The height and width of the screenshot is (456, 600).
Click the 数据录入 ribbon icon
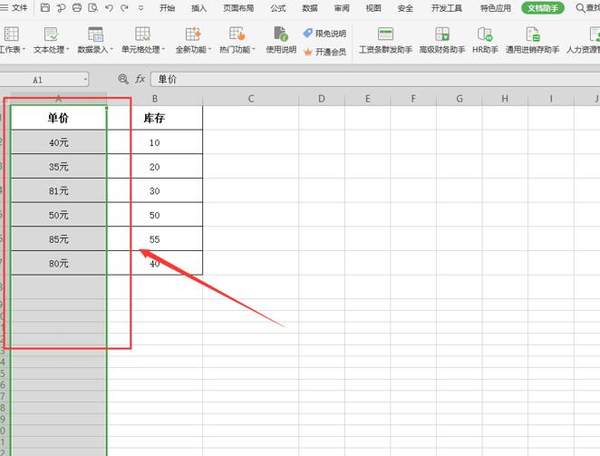(95, 34)
